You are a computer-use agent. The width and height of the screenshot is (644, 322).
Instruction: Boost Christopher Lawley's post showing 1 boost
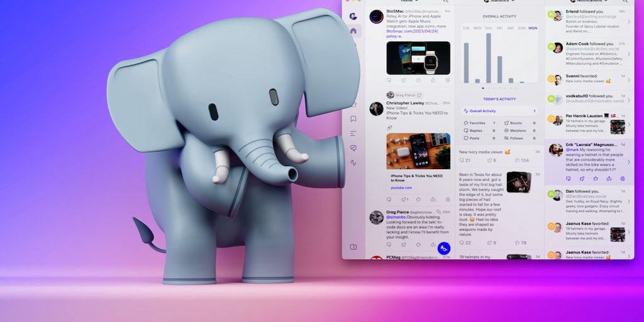[404, 199]
